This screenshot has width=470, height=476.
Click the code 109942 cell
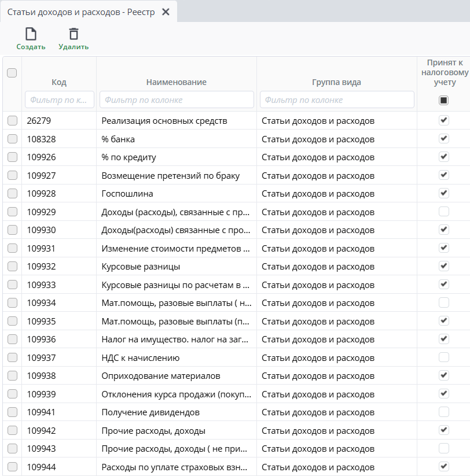coord(42,430)
